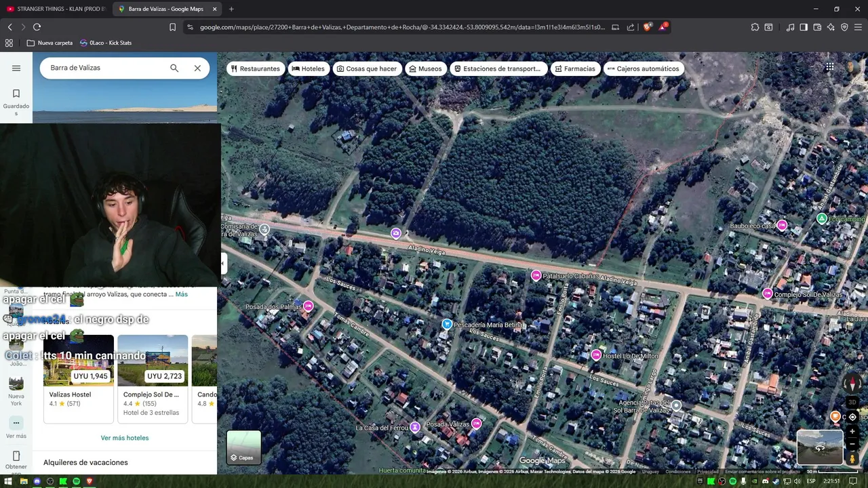
Task: Open the Brave Shields lion icon
Action: 648,27
